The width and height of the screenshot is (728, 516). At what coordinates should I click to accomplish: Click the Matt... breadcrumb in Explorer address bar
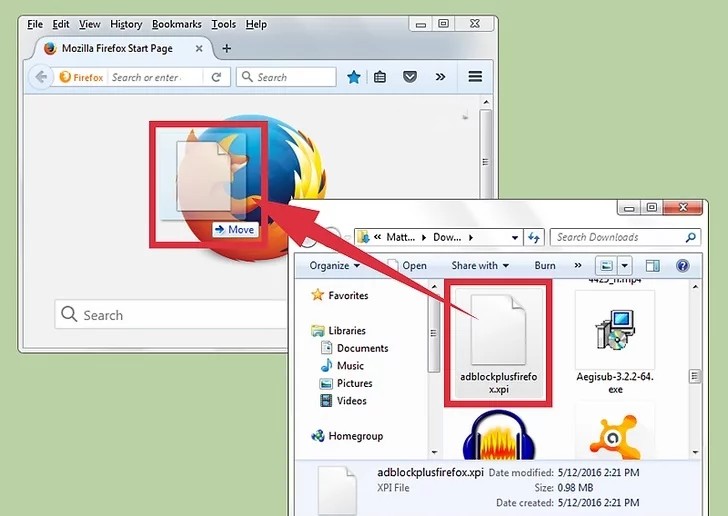click(x=400, y=237)
